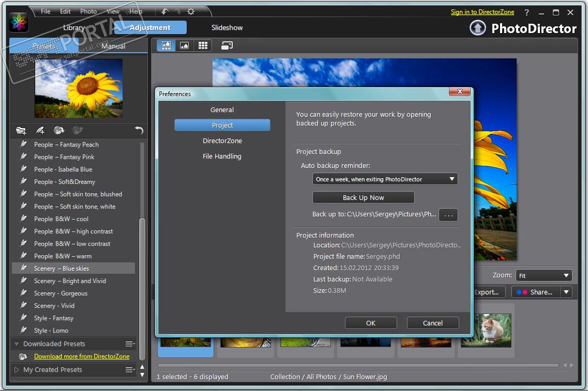Click the create new preset brush icon

tap(40, 130)
